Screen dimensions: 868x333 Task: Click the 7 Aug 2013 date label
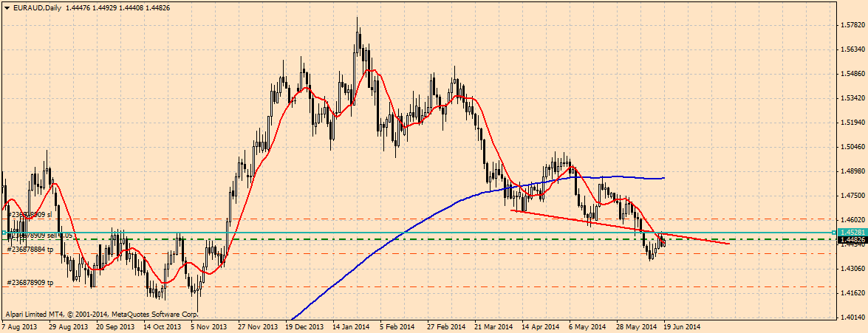pos(19,327)
